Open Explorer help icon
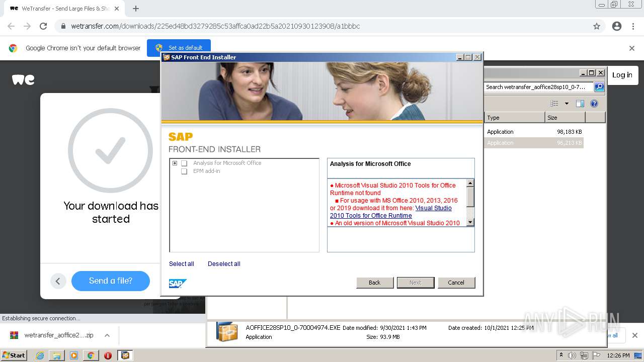The image size is (644, 362). [x=594, y=104]
